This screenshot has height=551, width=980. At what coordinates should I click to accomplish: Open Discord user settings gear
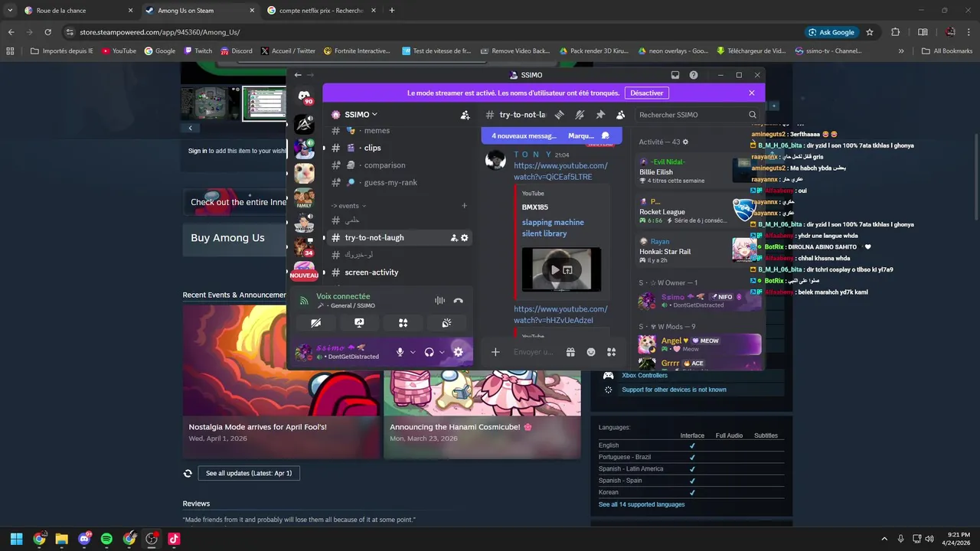pyautogui.click(x=458, y=352)
